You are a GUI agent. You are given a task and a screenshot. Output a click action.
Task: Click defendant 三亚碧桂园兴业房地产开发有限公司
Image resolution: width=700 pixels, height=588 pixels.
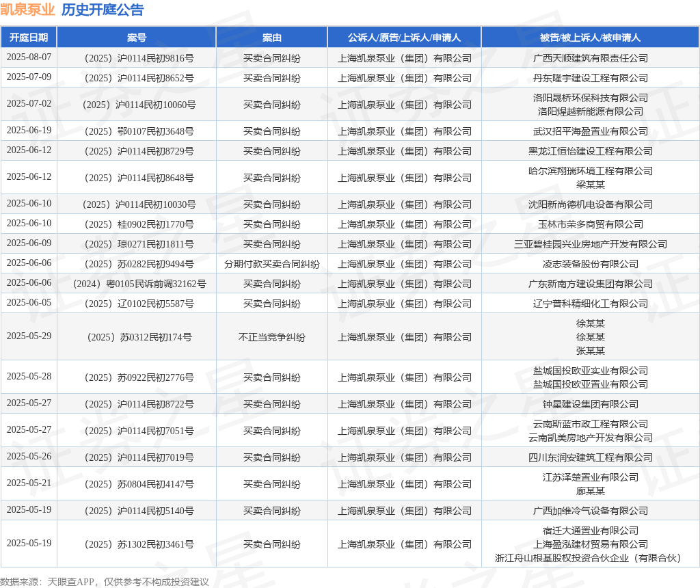point(590,244)
